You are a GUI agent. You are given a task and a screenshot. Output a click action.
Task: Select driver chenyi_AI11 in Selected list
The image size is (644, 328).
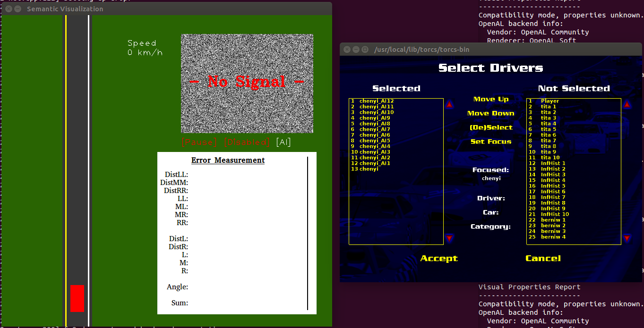396,107
